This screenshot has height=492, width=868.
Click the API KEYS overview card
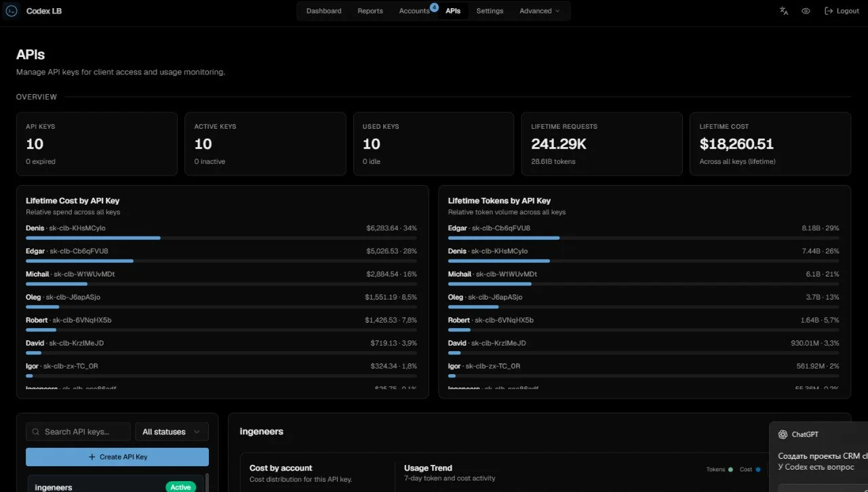tap(97, 144)
